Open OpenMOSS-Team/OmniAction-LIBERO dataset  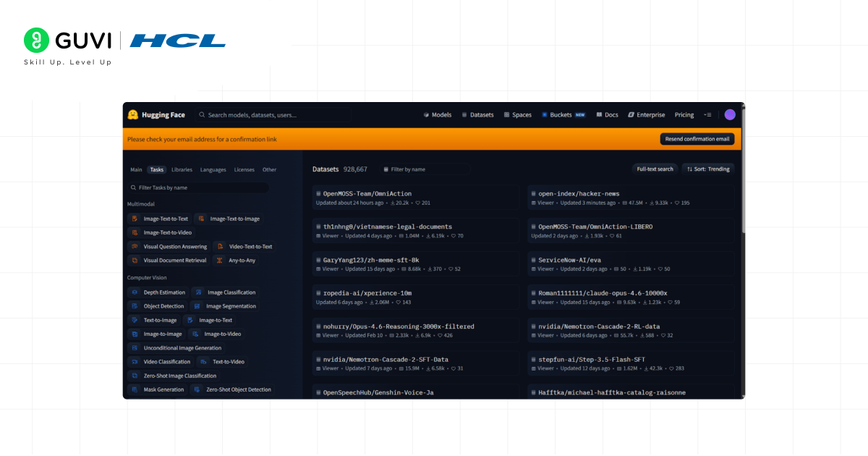(630, 231)
